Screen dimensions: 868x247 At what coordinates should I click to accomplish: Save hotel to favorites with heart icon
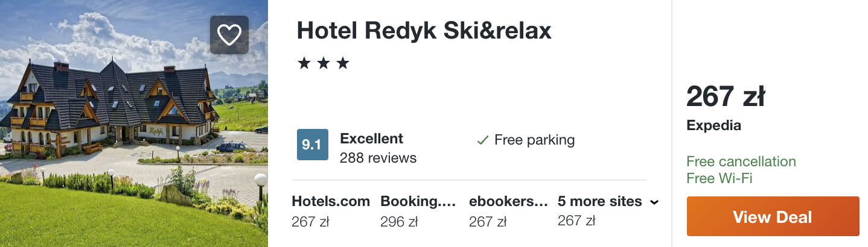(x=229, y=35)
